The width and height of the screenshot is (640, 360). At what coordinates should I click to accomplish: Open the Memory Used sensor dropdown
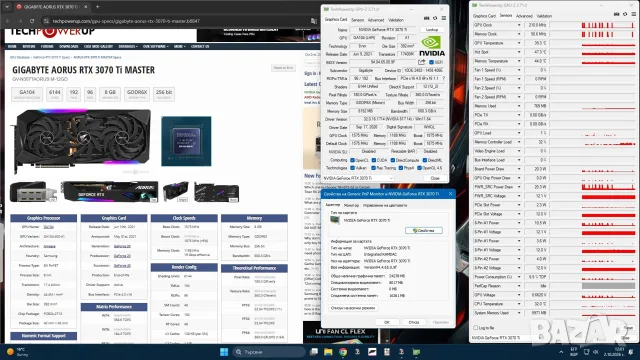tap(519, 106)
